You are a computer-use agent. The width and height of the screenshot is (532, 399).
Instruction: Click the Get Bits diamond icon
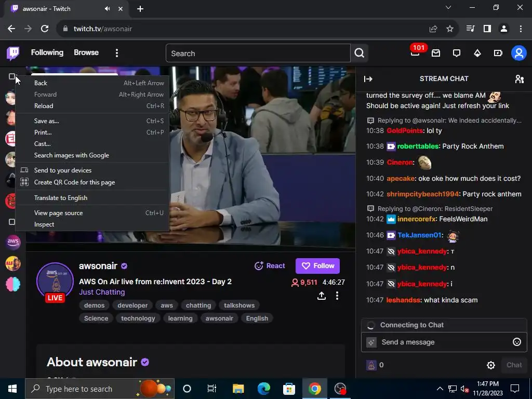(x=477, y=53)
